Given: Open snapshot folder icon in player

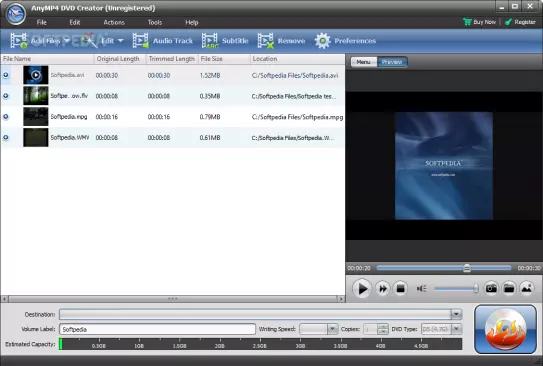Looking at the screenshot, I should (x=509, y=288).
